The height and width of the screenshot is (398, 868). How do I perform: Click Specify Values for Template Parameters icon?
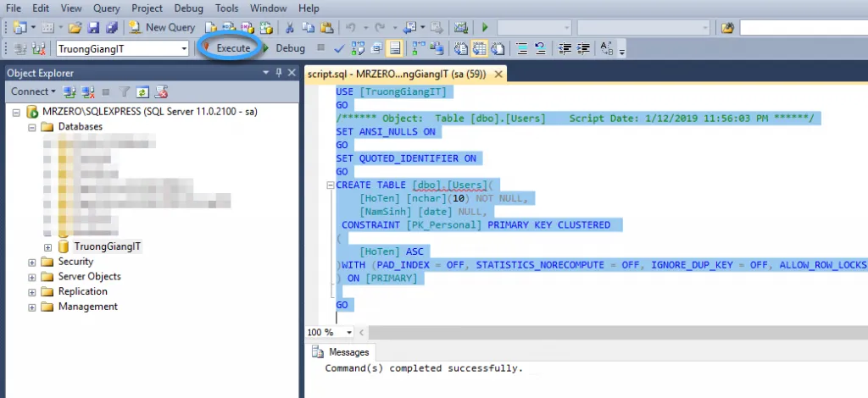(607, 48)
